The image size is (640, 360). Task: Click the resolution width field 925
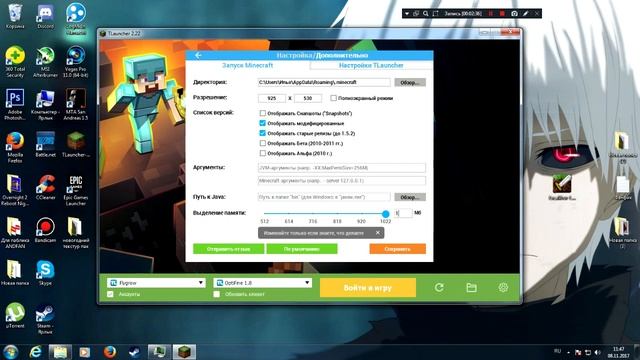pyautogui.click(x=272, y=98)
